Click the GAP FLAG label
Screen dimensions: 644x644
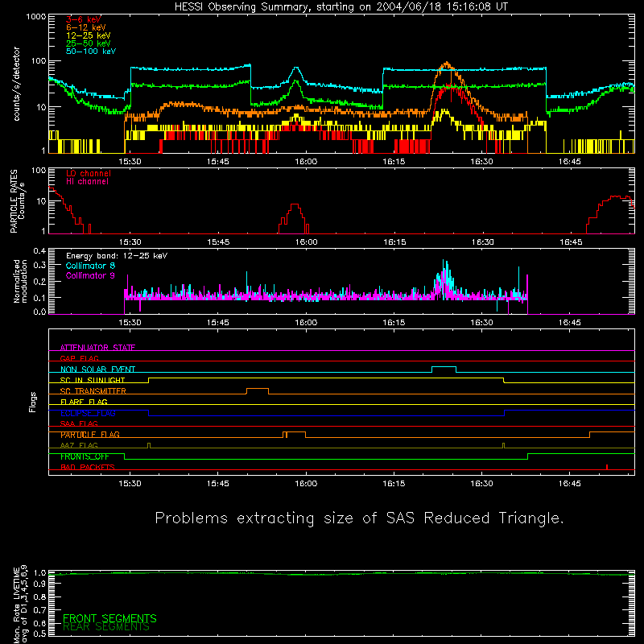(x=79, y=358)
